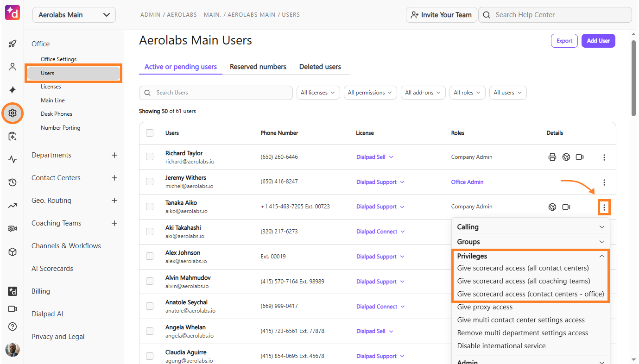639x364 pixels.
Task: Click the Add User button
Action: pos(598,41)
